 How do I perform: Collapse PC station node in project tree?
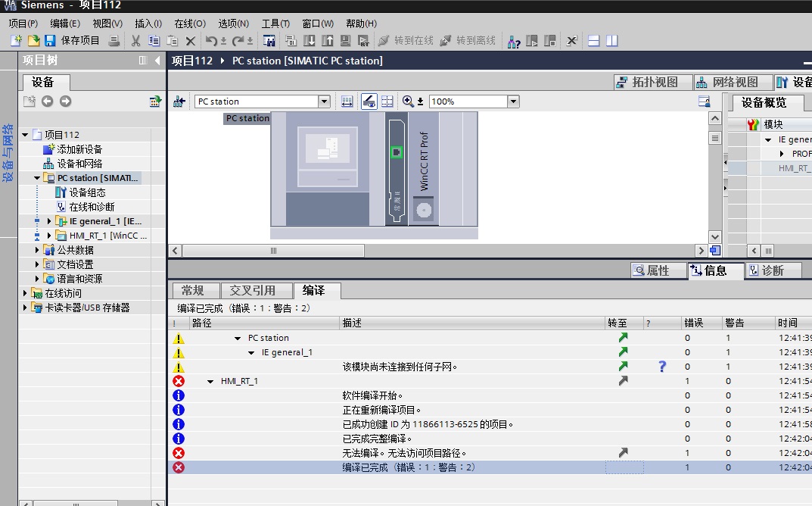(37, 178)
